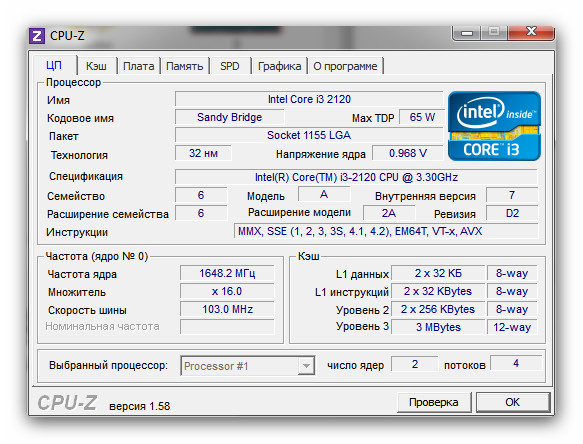
Task: Click the Проверка button
Action: point(434,402)
